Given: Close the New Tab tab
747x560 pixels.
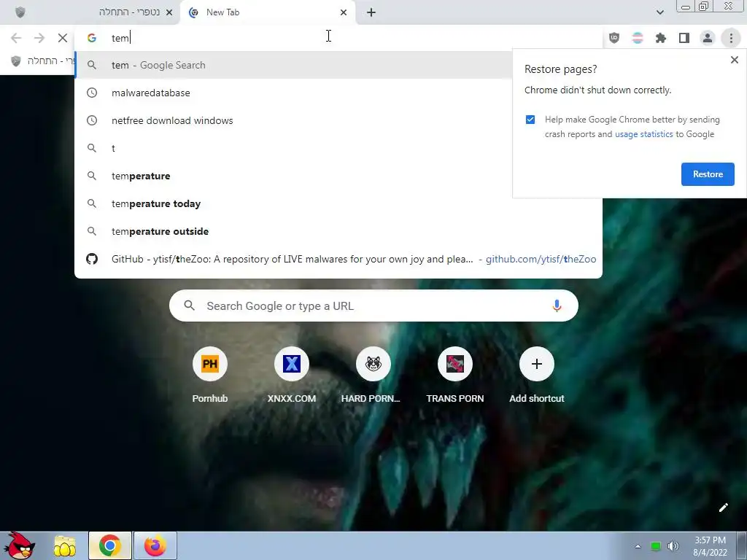Looking at the screenshot, I should point(344,12).
